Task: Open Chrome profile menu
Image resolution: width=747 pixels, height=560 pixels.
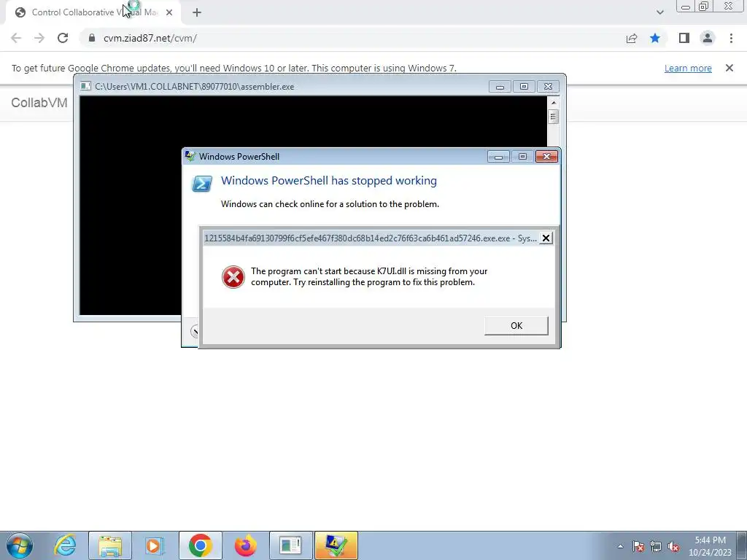Action: click(708, 38)
